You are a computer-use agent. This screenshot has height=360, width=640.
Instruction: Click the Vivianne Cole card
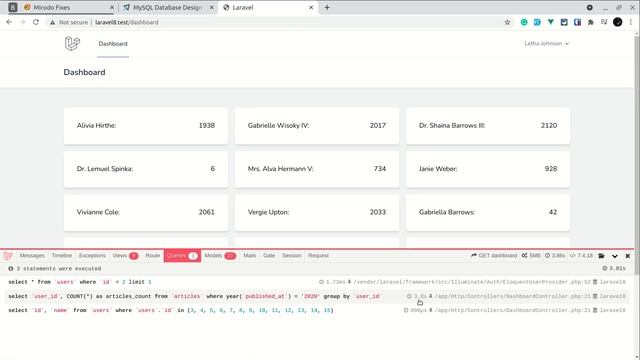pyautogui.click(x=146, y=212)
